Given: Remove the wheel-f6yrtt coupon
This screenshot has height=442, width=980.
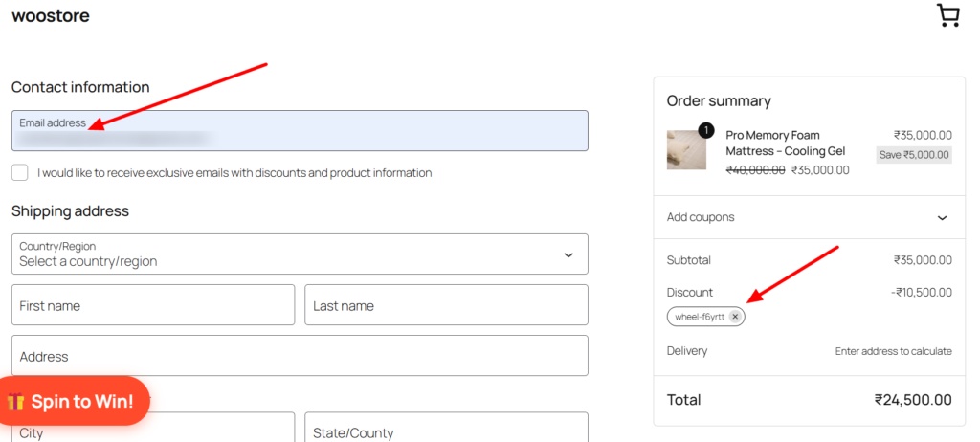Looking at the screenshot, I should [x=735, y=317].
